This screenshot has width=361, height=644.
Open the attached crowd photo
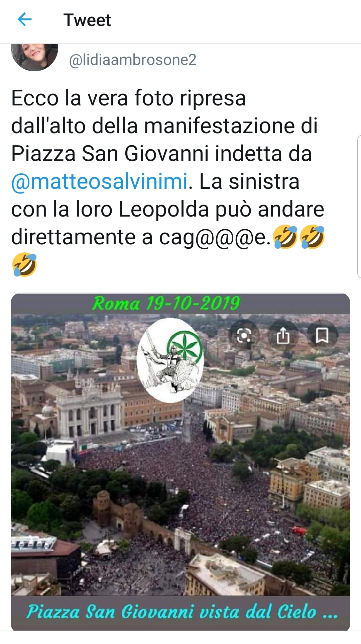tap(180, 462)
